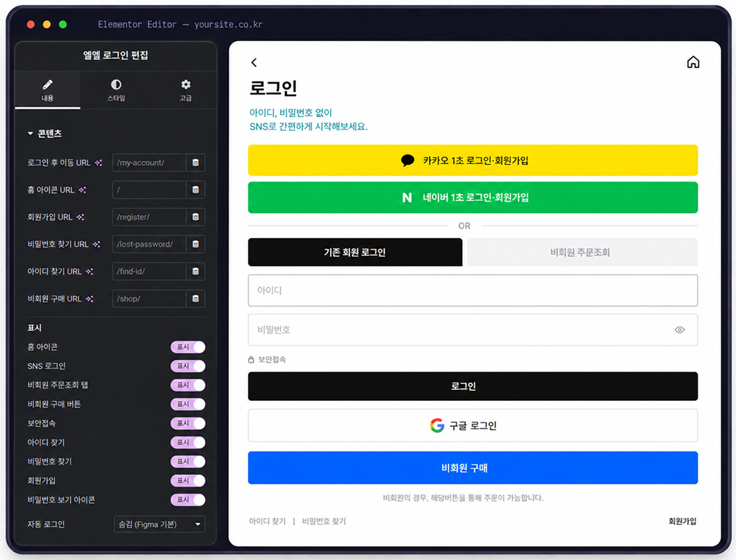Open the 회원가입 link in preview

tap(683, 522)
